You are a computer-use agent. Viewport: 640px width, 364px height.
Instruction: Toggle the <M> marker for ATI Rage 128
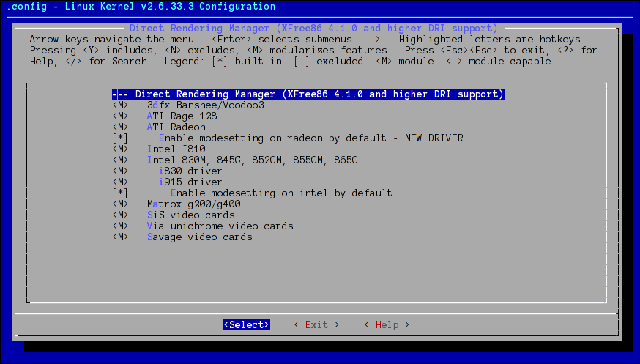(120, 116)
